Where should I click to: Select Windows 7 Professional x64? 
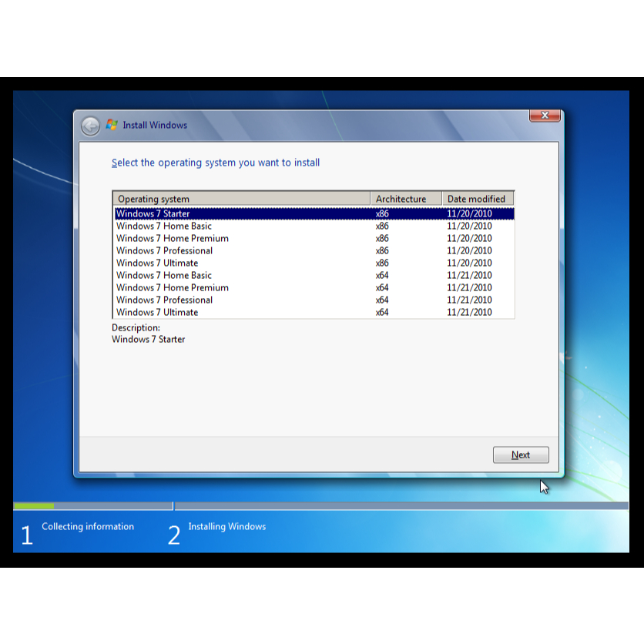coord(314,300)
